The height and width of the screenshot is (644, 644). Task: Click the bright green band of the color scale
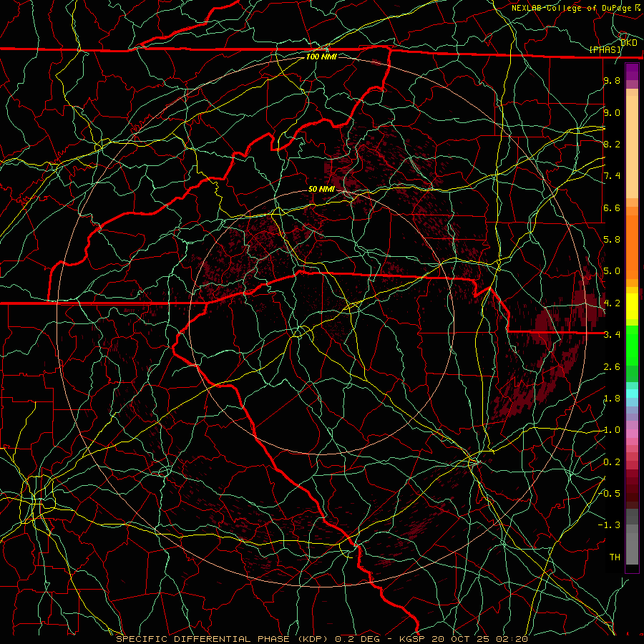point(632,346)
